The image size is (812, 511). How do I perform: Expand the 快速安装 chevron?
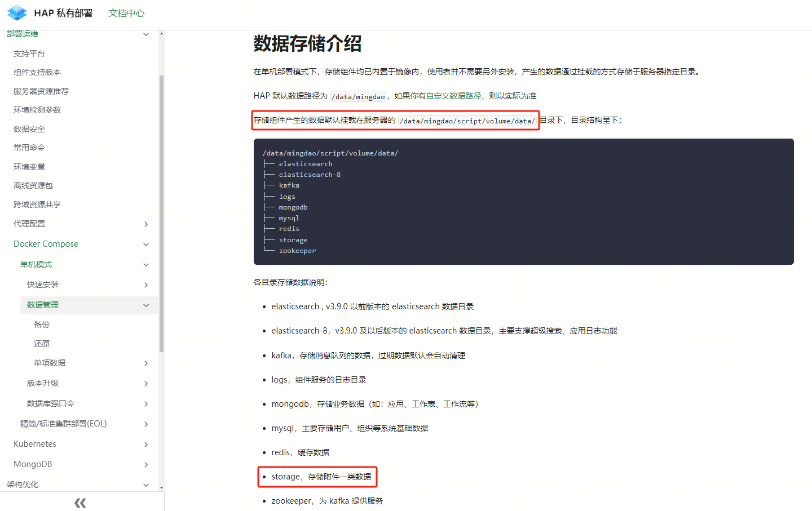click(x=146, y=285)
